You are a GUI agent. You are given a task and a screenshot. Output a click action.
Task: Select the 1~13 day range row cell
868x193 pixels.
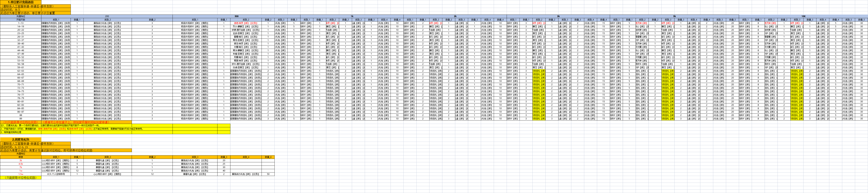click(21, 23)
